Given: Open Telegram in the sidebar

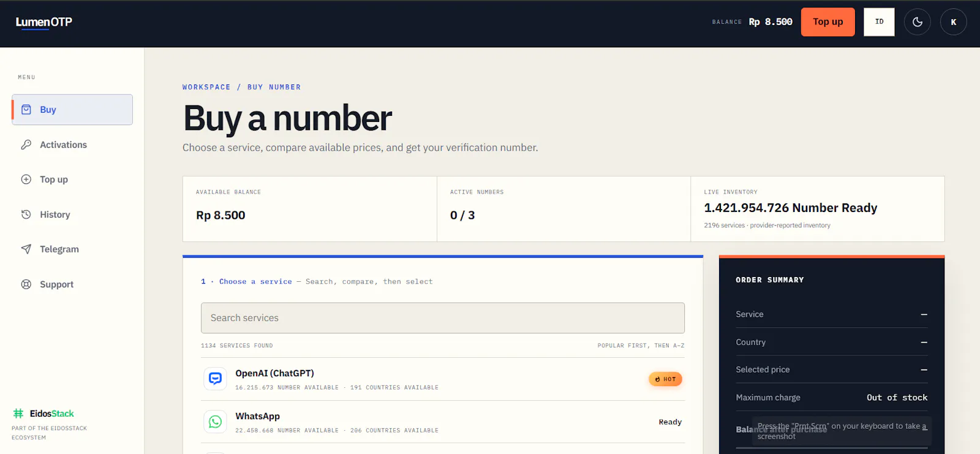Looking at the screenshot, I should point(72,249).
